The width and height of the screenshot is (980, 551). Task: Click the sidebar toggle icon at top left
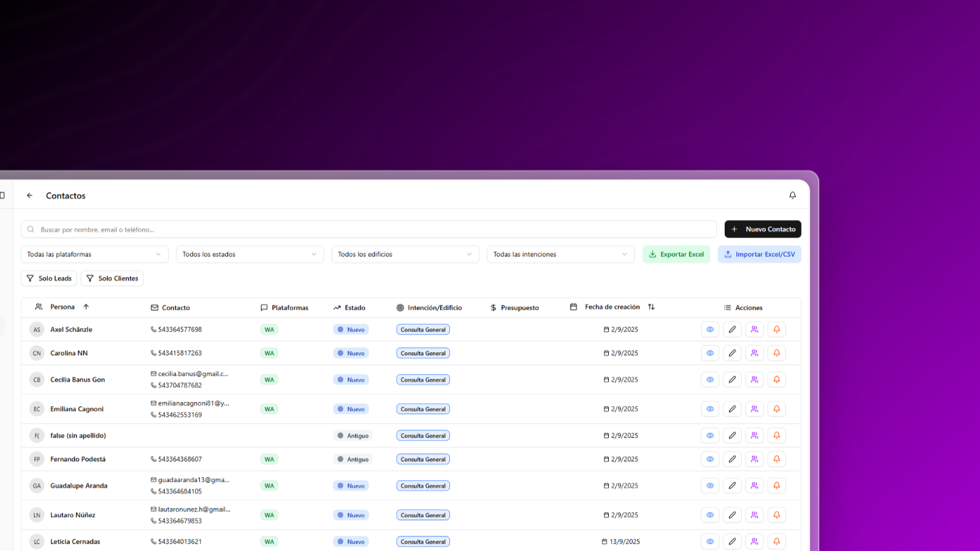pos(2,195)
